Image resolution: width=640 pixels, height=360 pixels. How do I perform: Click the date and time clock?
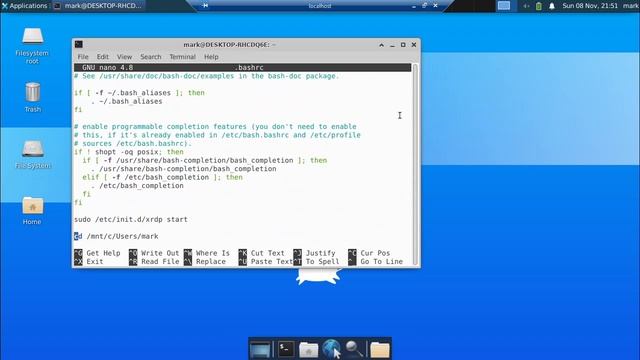pyautogui.click(x=590, y=6)
